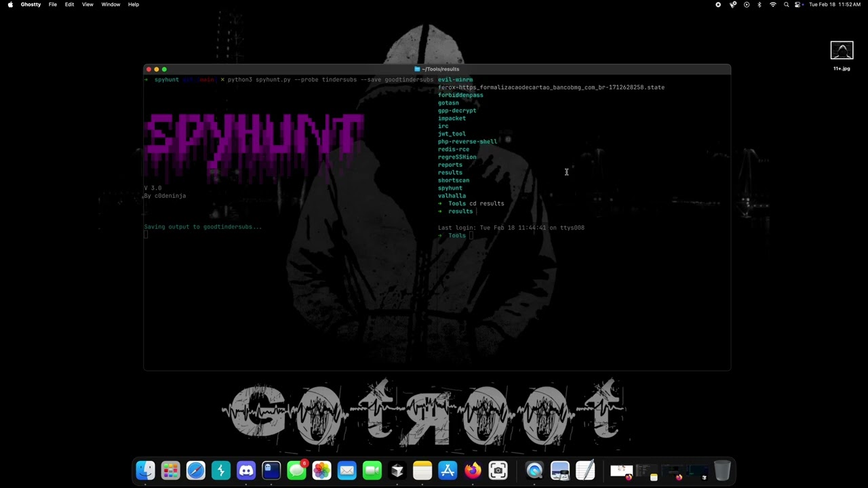The height and width of the screenshot is (488, 868).
Task: Open Bluetooth status menu
Action: click(759, 5)
